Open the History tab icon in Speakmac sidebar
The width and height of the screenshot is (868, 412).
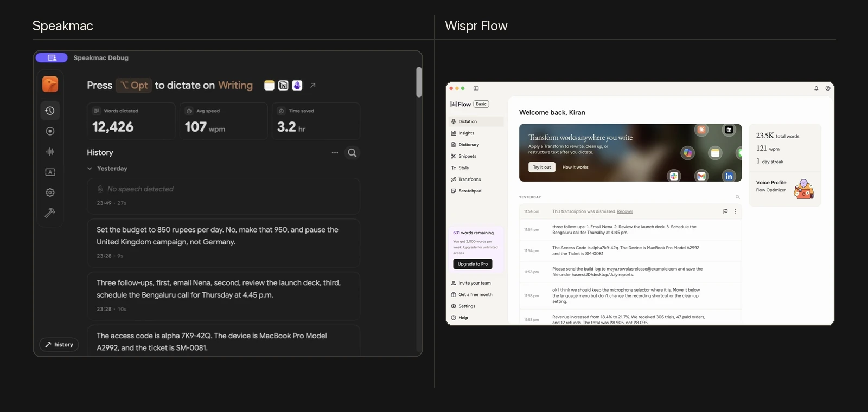[x=50, y=111]
